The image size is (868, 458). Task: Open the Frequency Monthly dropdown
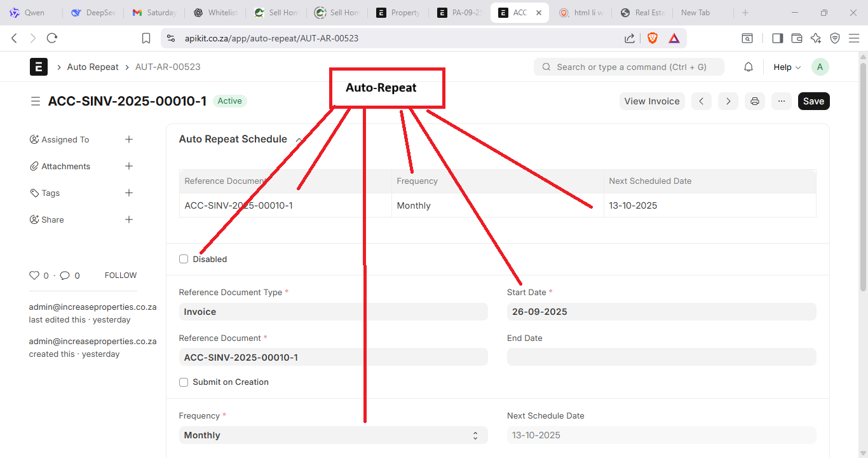333,435
